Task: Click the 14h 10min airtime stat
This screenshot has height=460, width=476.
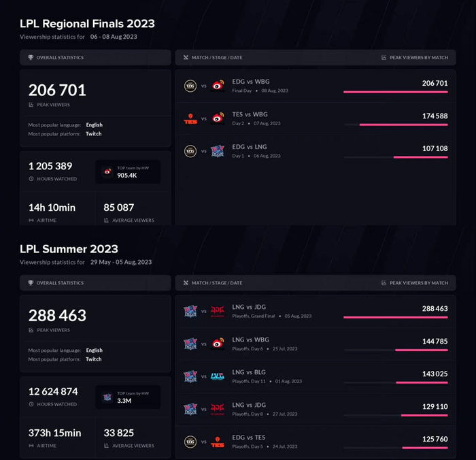Action: pyautogui.click(x=52, y=208)
